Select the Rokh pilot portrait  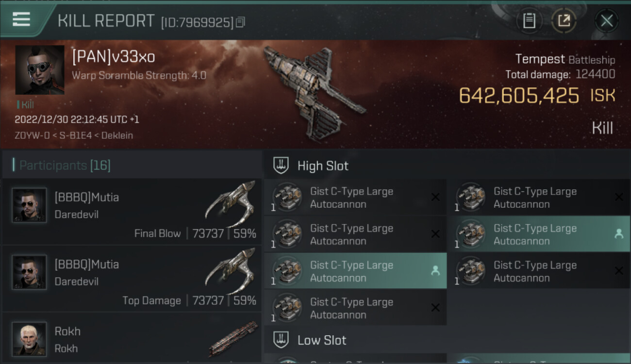point(30,339)
